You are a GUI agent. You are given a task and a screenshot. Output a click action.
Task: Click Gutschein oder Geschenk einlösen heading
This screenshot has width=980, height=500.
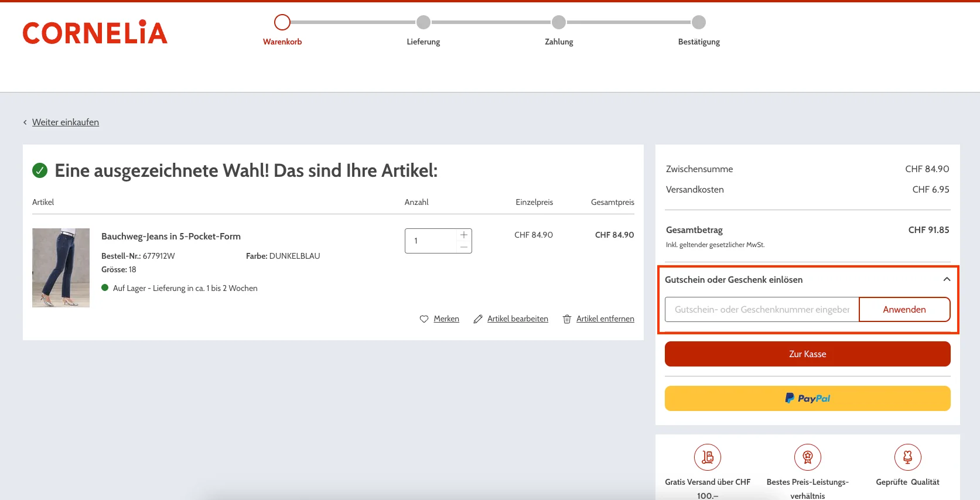733,279
